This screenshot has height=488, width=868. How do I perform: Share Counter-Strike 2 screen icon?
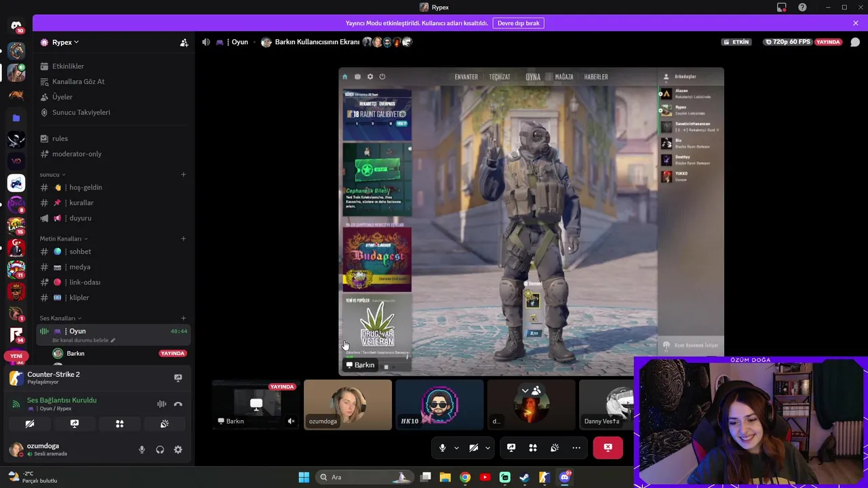pos(178,378)
